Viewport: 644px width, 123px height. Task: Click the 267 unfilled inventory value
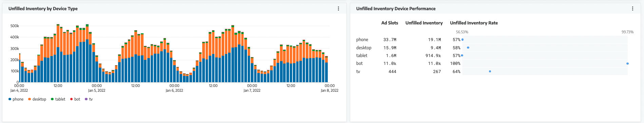(437, 71)
